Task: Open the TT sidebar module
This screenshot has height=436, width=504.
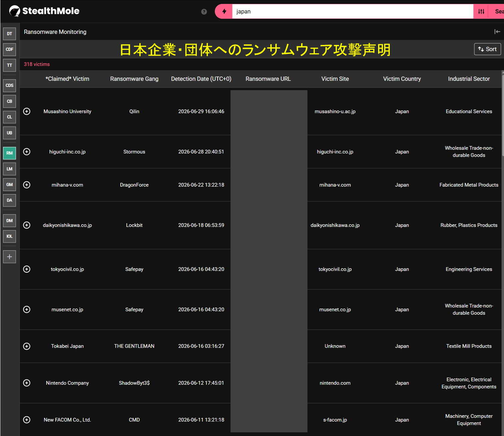Action: coord(9,65)
